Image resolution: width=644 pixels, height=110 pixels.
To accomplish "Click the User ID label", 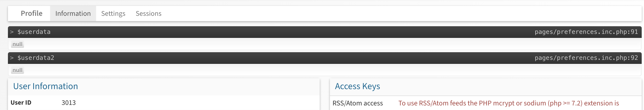I will [x=21, y=103].
